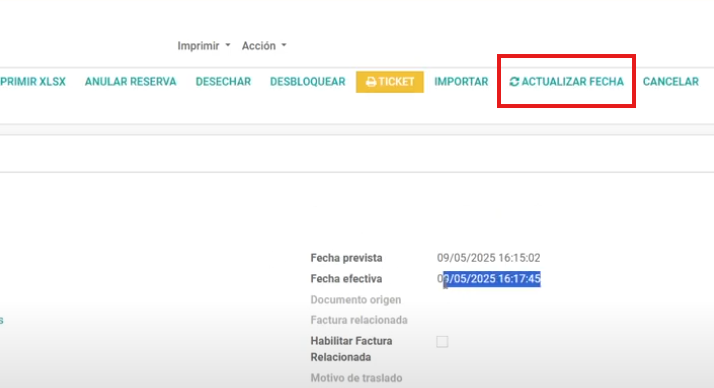Click ANULAR RESERVA button
The image size is (714, 388).
(x=130, y=82)
